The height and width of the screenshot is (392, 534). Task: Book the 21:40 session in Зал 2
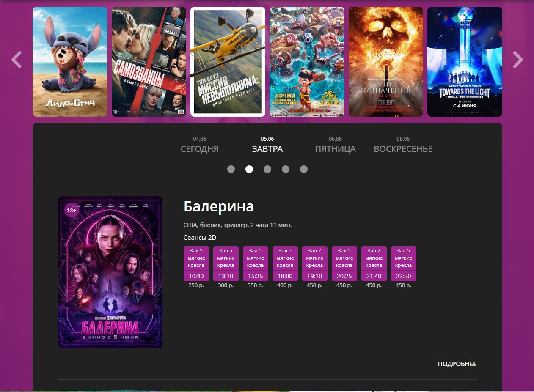tap(374, 263)
